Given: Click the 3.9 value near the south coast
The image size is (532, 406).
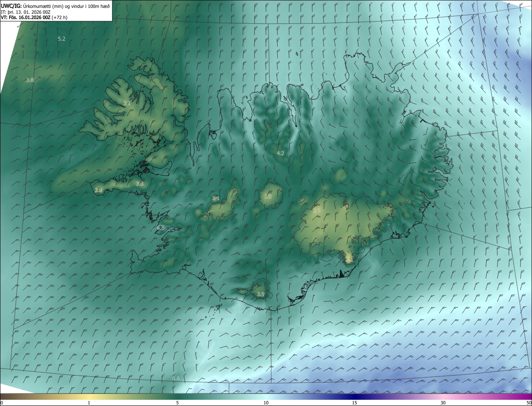Looking at the screenshot, I should point(261,294).
